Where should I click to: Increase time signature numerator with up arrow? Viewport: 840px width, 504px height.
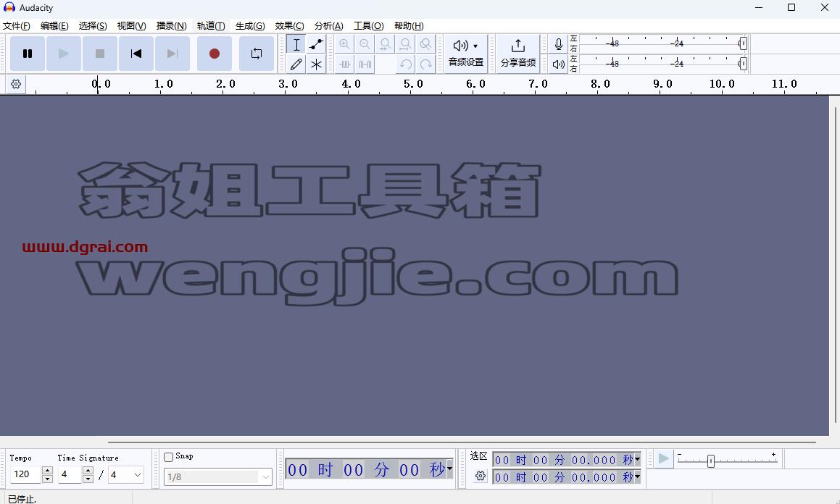coord(88,470)
